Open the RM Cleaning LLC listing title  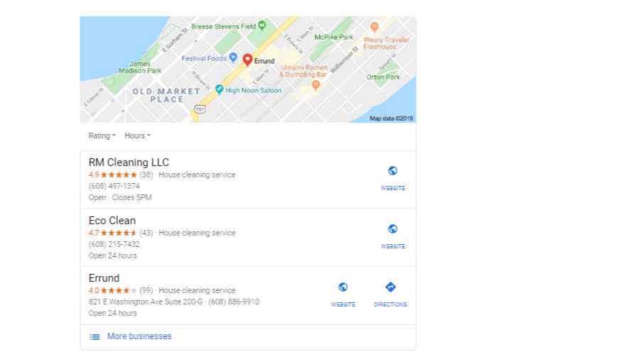tap(129, 162)
